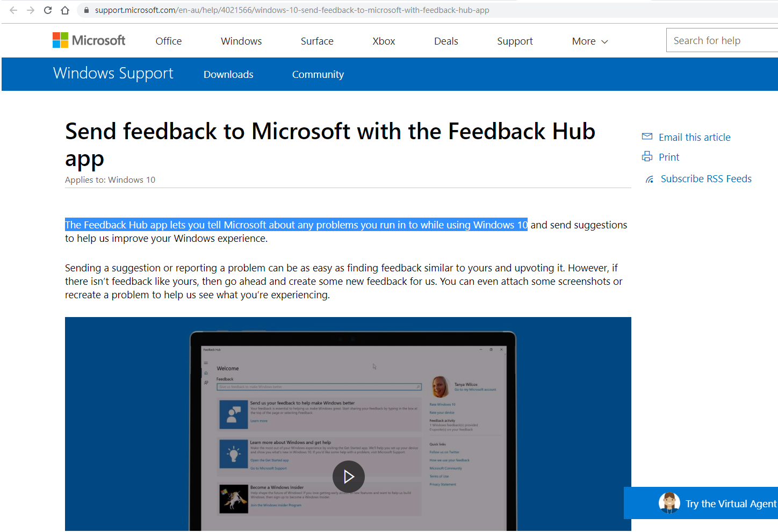Open the Surface menu item
Image resolution: width=778 pixels, height=532 pixels.
pyautogui.click(x=317, y=41)
